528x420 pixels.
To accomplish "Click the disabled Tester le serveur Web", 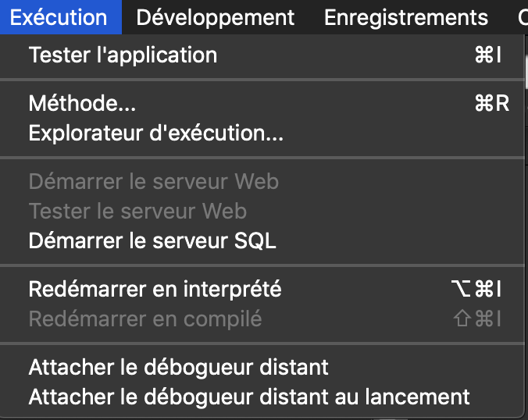I will point(137,211).
